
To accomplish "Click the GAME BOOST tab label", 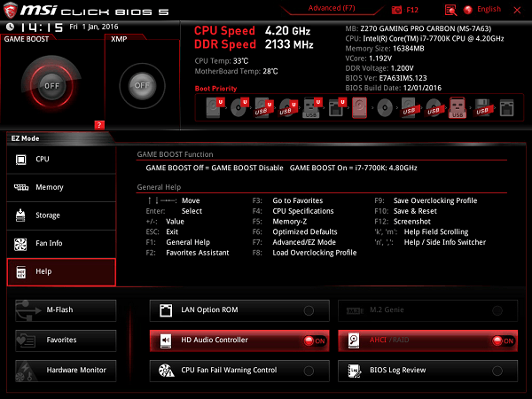I will coord(27,39).
